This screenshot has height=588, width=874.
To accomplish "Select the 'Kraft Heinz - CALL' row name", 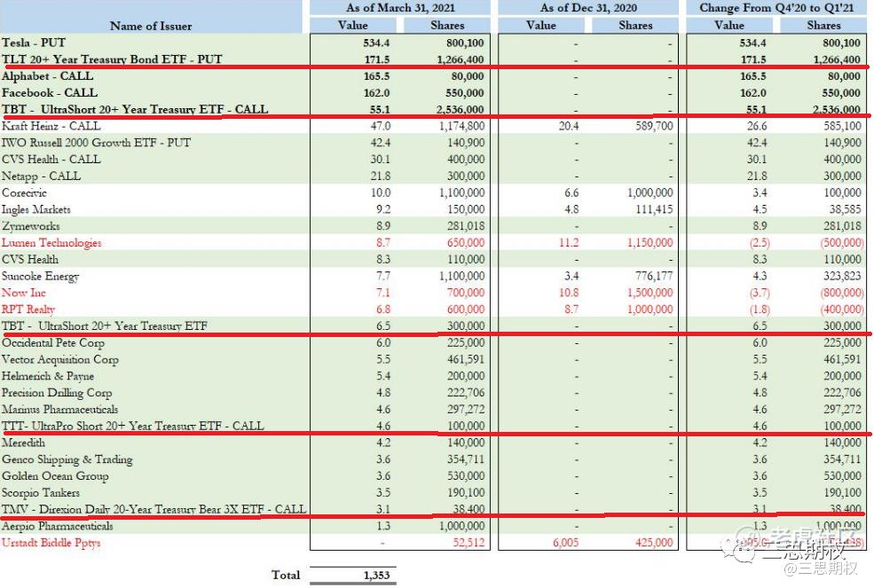I will click(51, 126).
